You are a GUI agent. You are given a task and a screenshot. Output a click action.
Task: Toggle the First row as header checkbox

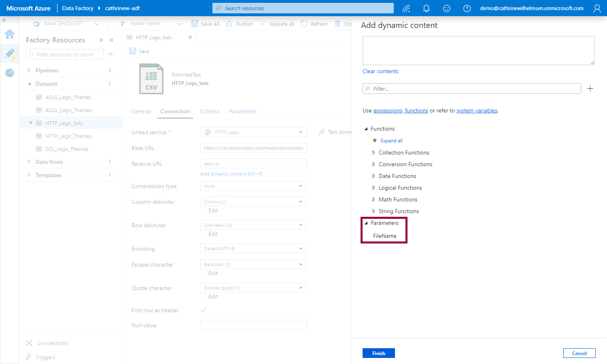point(204,310)
